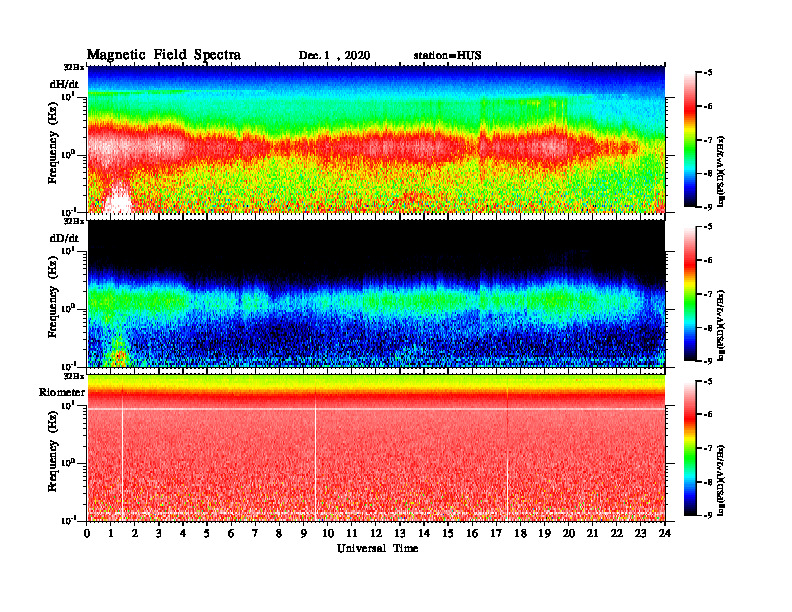This screenshot has width=792, height=612.
Task: Click the dH/dt spectrogram plot
Action: (376, 139)
